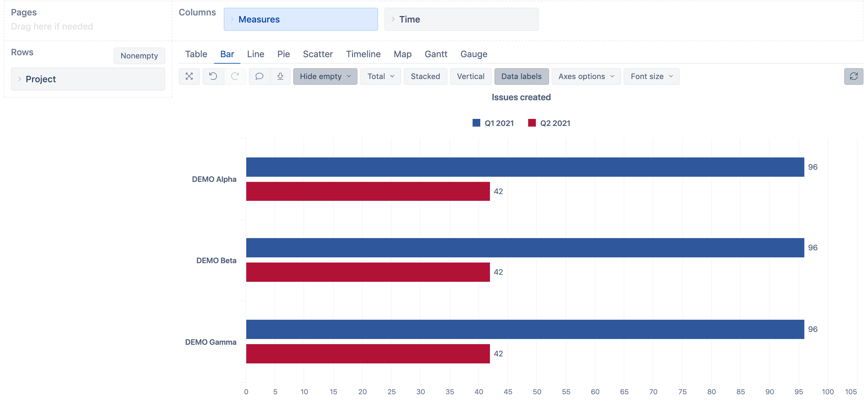Screen dimensions: 868x410
Task: Switch to the Table view tab
Action: (x=196, y=54)
